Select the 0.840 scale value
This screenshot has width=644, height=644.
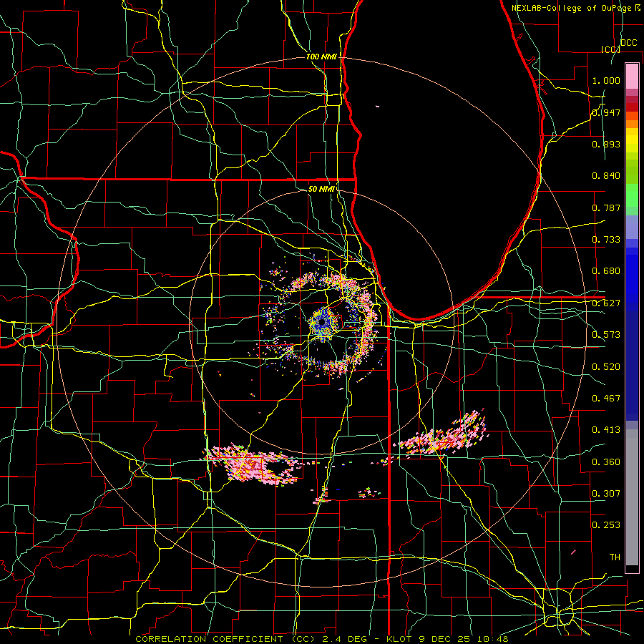tap(606, 176)
